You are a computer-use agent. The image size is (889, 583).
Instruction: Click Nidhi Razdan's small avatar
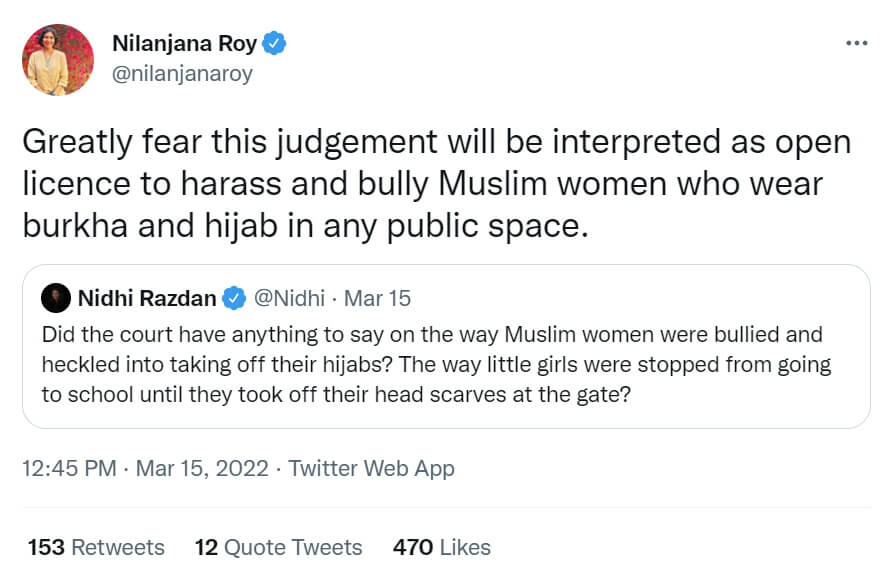(57, 298)
